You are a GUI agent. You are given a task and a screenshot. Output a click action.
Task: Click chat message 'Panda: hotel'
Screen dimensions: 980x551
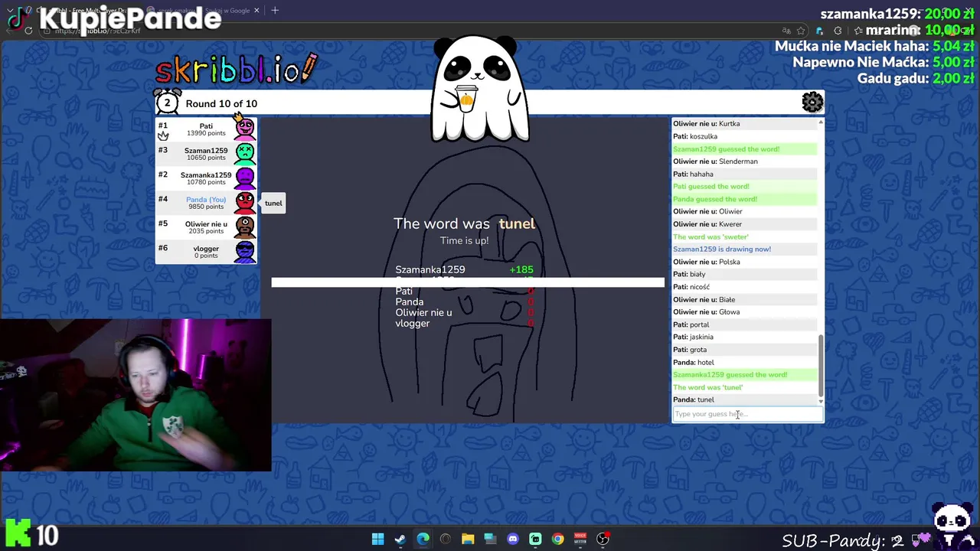point(745,362)
